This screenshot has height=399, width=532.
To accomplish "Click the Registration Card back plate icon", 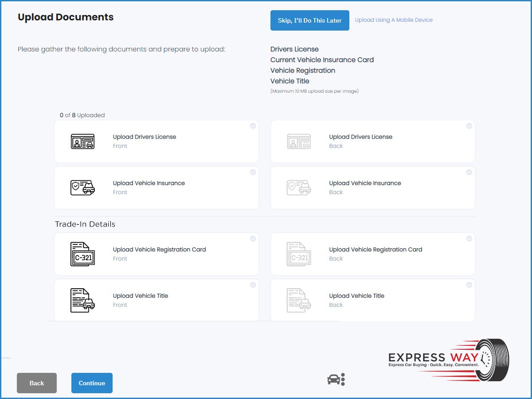I will pyautogui.click(x=299, y=254).
